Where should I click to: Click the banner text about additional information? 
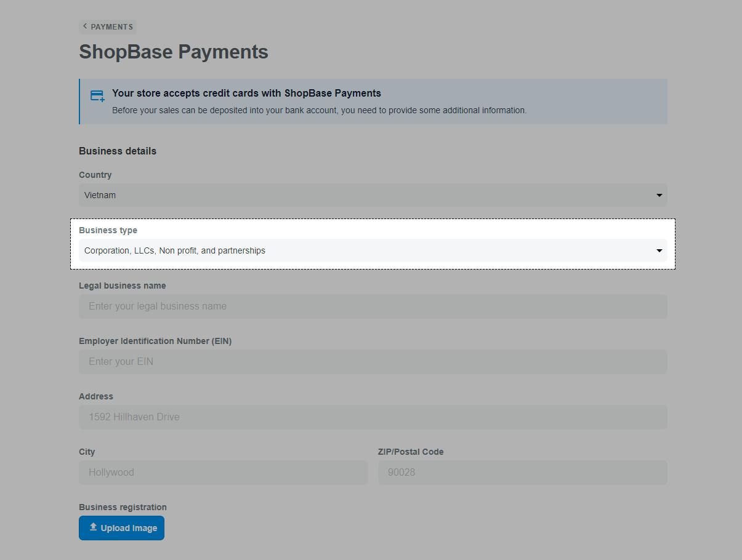[319, 111]
